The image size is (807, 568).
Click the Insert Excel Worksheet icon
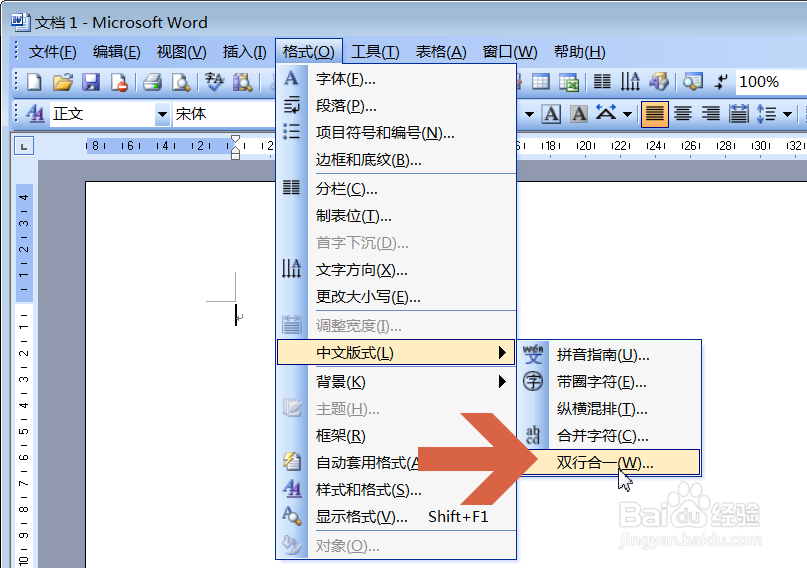pos(569,82)
